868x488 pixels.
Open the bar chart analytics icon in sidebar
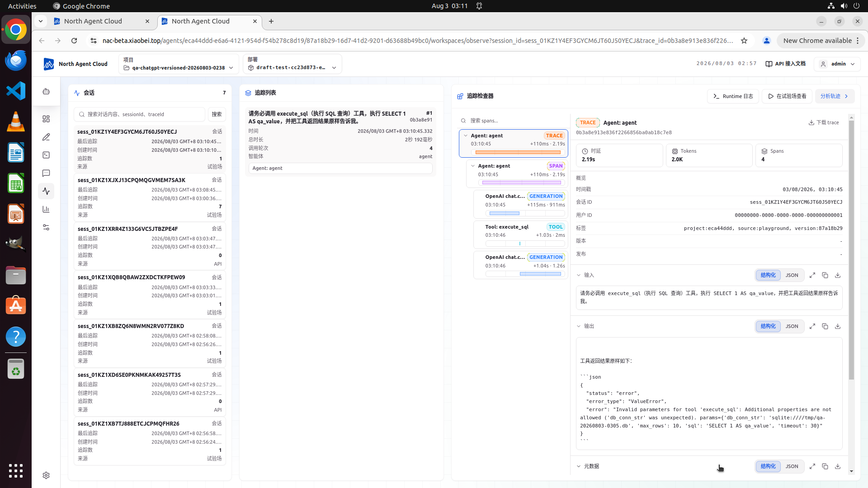pos(46,209)
